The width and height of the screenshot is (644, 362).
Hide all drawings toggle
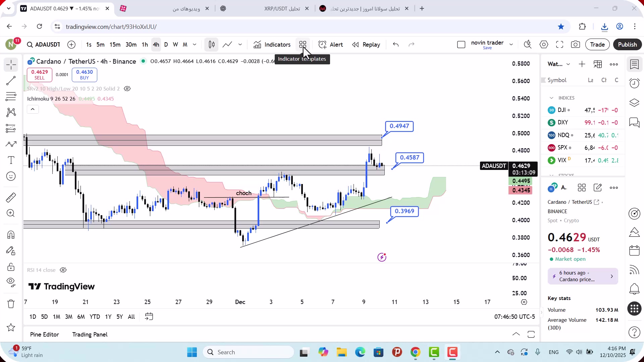click(x=11, y=283)
